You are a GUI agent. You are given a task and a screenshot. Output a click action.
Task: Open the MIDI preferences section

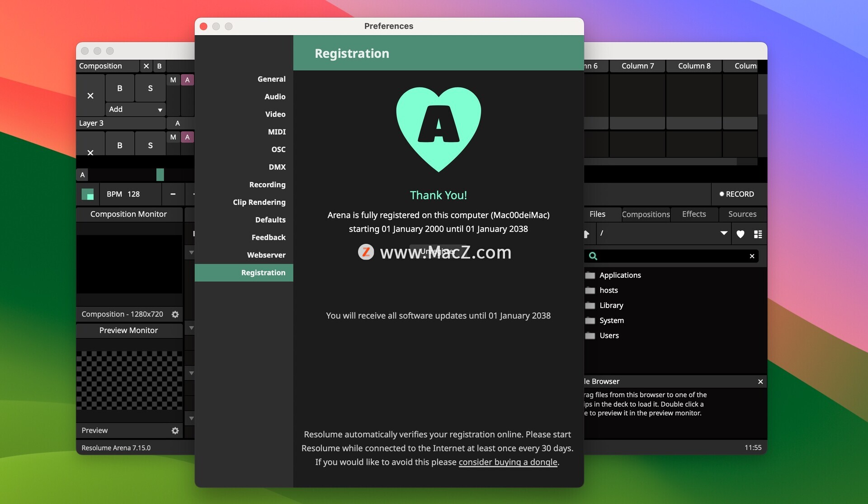(277, 132)
